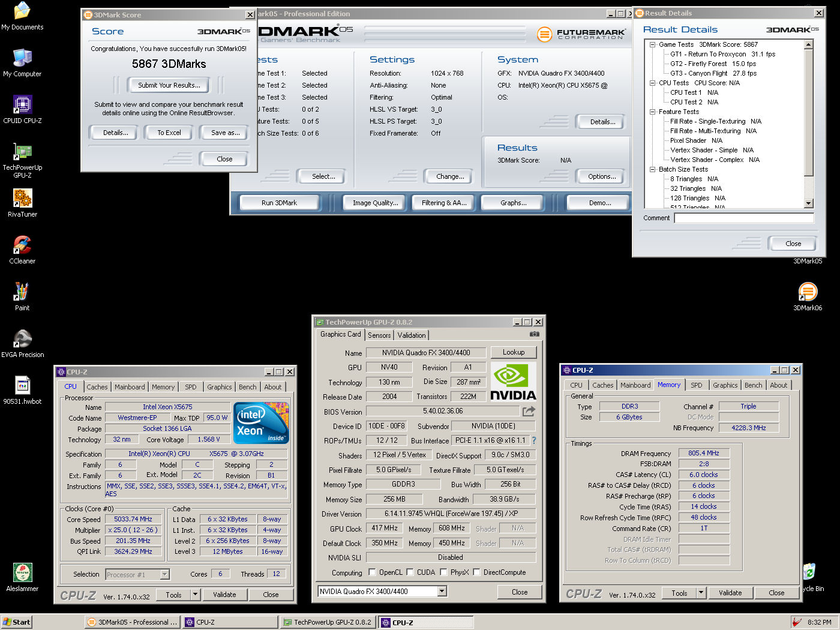
Task: Toggle the CUDA checkbox in GPU-Z
Action: 410,572
